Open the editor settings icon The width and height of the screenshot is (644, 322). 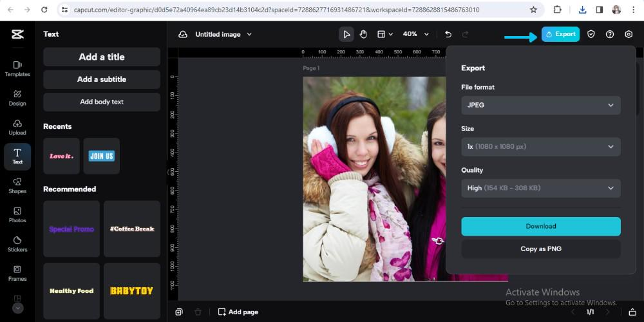click(629, 35)
